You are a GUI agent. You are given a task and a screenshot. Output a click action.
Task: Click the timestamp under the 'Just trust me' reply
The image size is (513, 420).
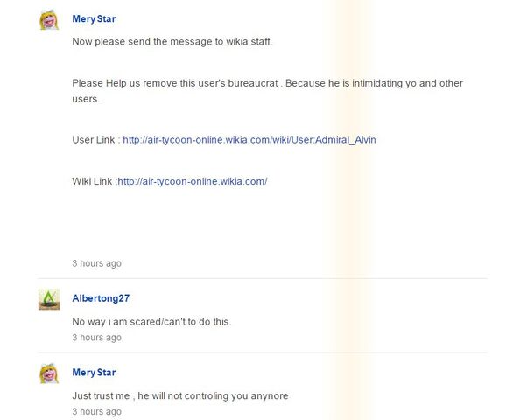97,411
